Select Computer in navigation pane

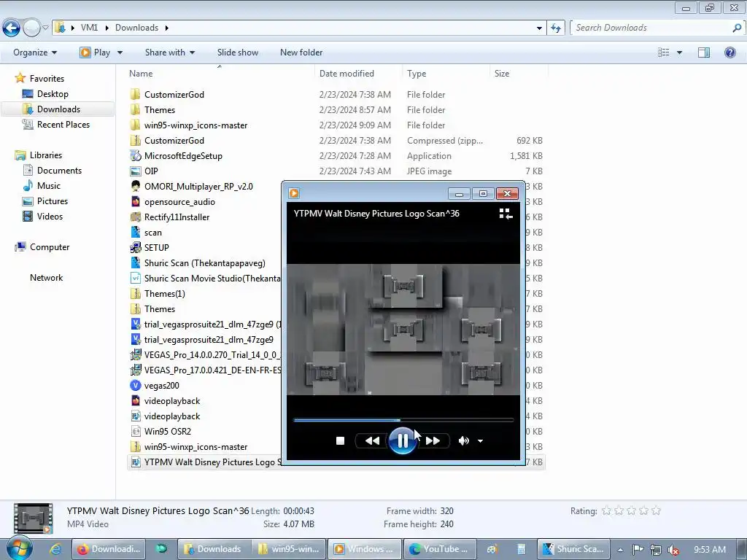tap(50, 247)
